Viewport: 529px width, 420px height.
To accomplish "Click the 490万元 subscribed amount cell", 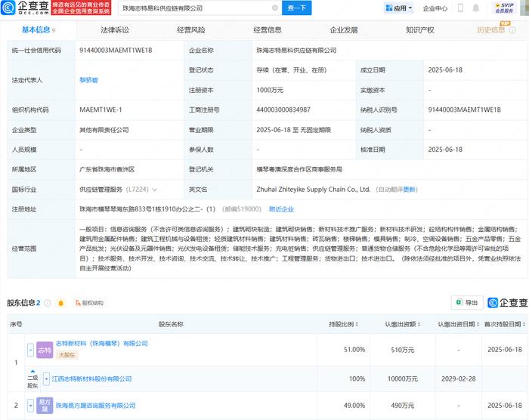I will 403,405.
